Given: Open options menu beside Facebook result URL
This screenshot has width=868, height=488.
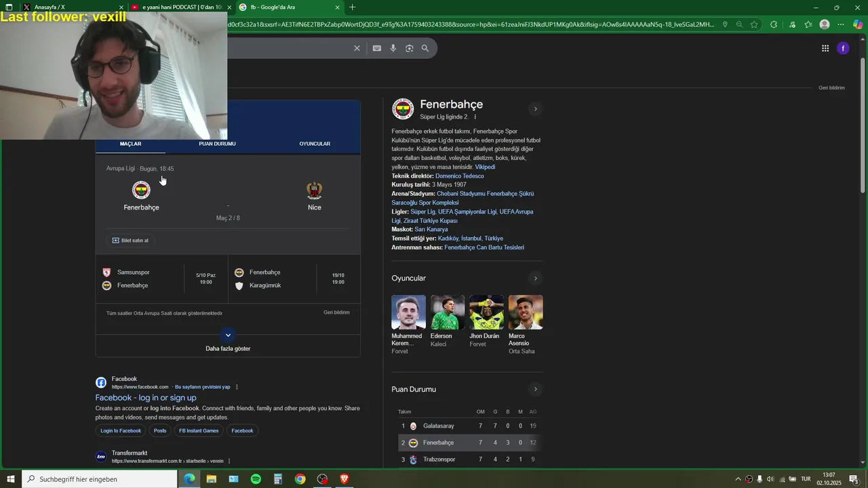Looking at the screenshot, I should coord(237,387).
